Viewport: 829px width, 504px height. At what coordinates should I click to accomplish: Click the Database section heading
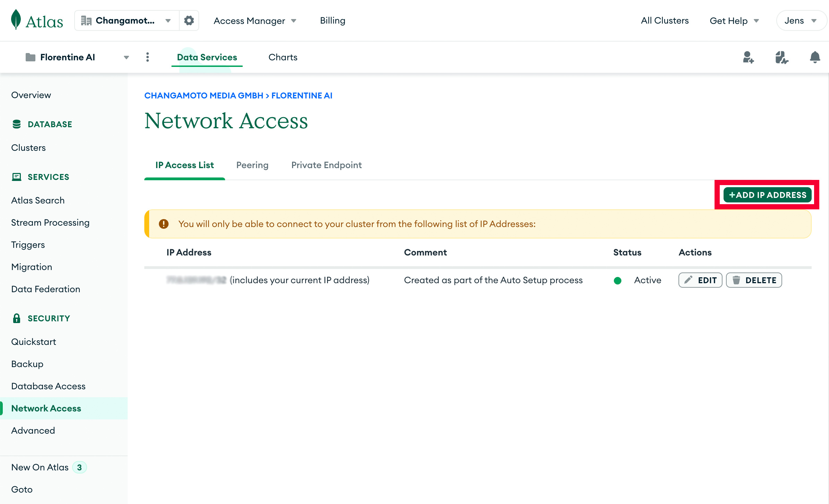(x=42, y=124)
